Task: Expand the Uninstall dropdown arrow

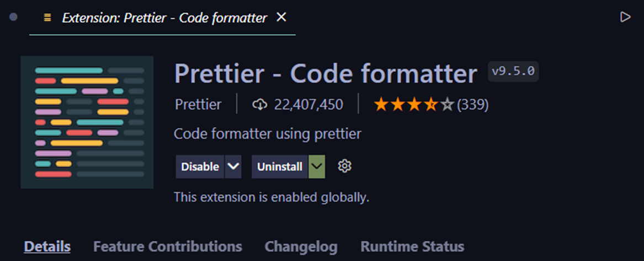Action: click(317, 167)
